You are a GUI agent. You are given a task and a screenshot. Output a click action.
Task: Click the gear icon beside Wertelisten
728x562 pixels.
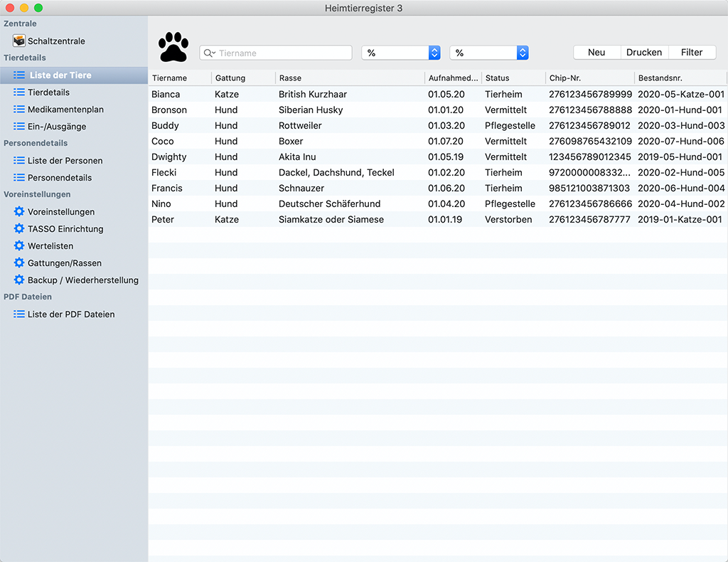[x=19, y=245]
